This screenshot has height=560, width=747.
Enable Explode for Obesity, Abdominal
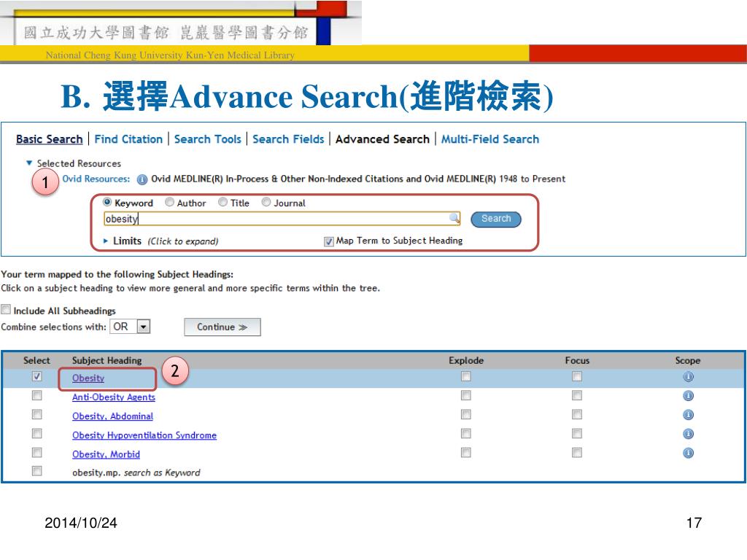tap(466, 414)
